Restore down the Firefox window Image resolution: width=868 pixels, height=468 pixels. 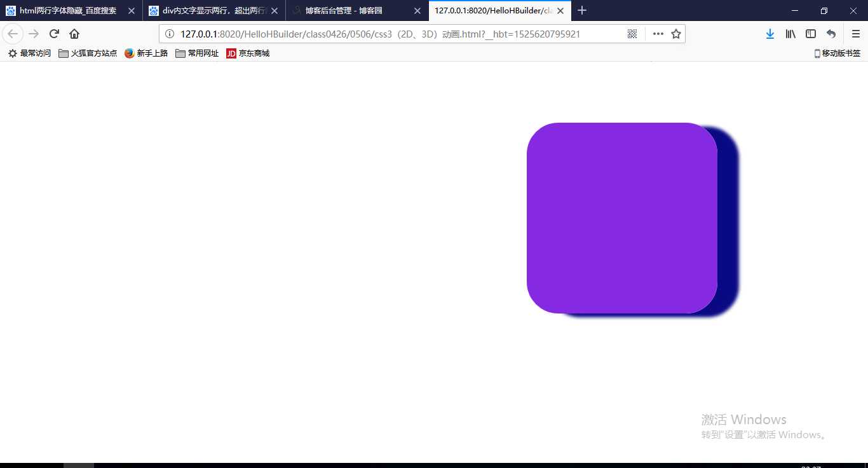[x=824, y=11]
